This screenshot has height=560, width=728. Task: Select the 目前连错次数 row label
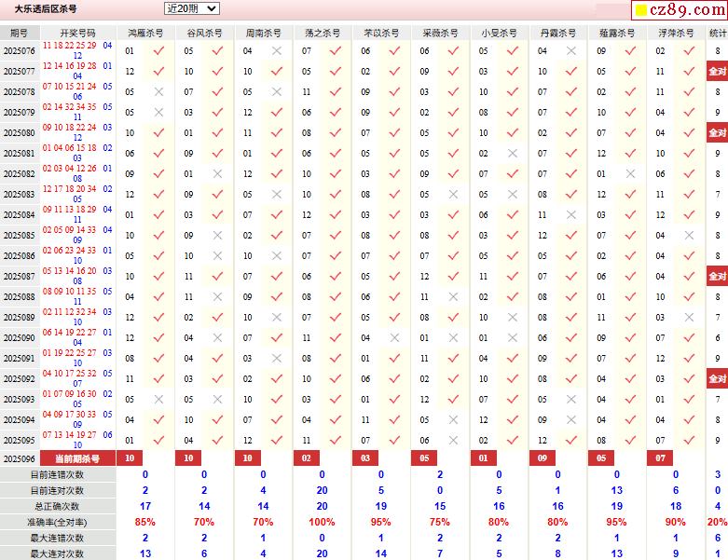(58, 474)
